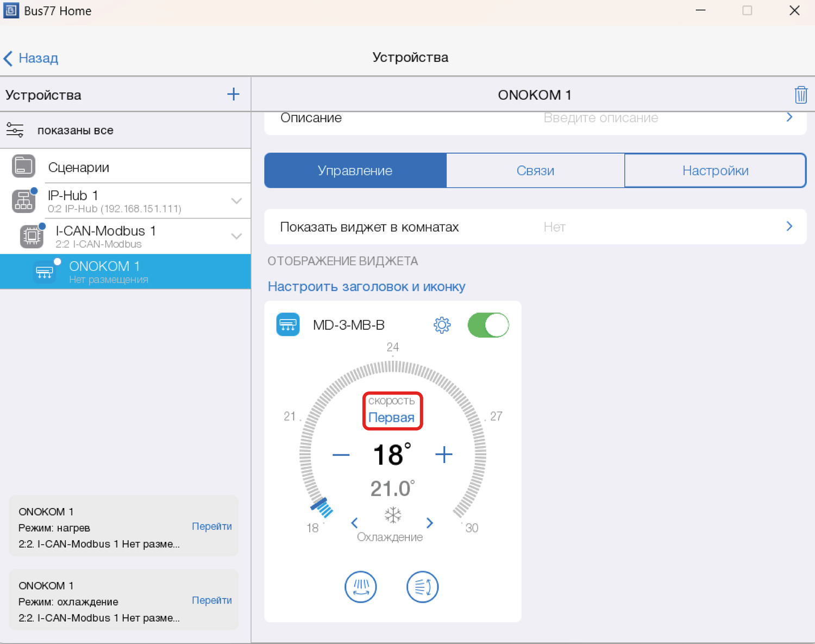Image resolution: width=815 pixels, height=644 pixels.
Task: Click the Настроить заголовок и иконку link
Action: pos(366,286)
